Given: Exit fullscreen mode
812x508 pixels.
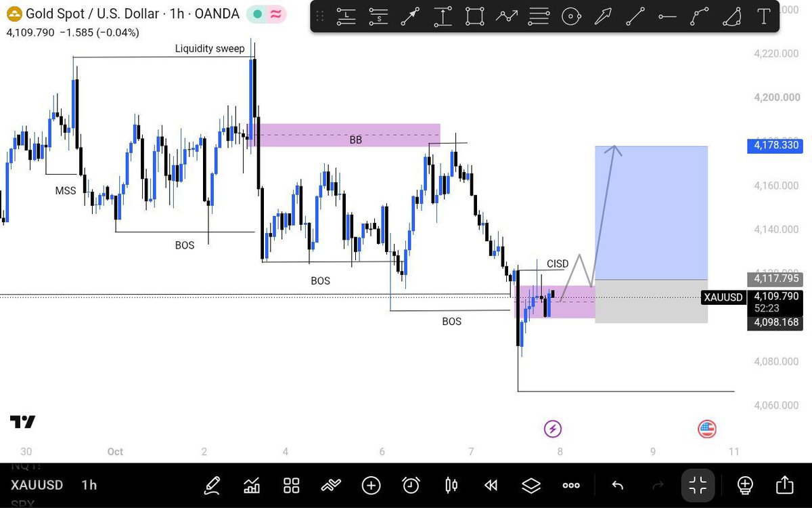Looking at the screenshot, I should [698, 485].
